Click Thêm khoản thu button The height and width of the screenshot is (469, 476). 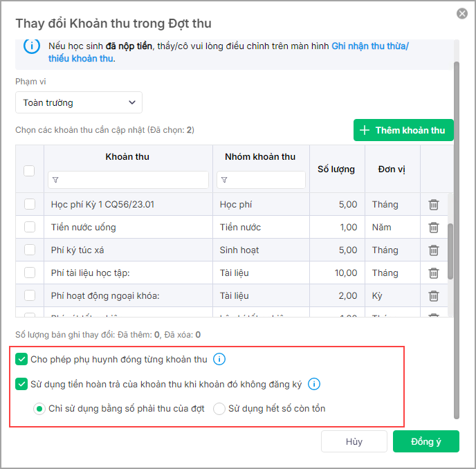pyautogui.click(x=403, y=130)
